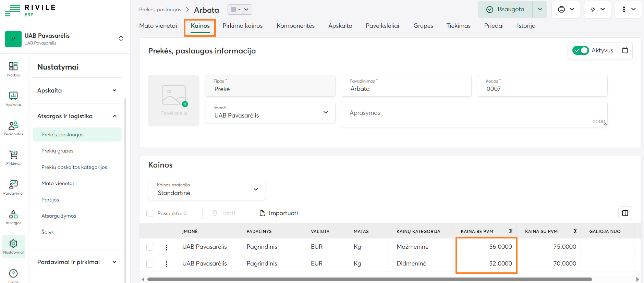The width and height of the screenshot is (644, 283).
Task: Expand the Įmonė dropdown field
Action: [x=270, y=112]
